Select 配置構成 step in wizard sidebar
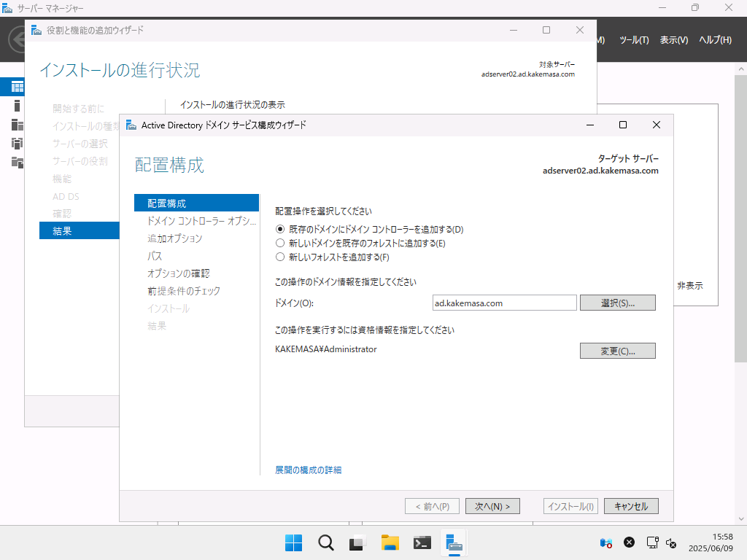Viewport: 747px width, 560px height. click(x=196, y=203)
